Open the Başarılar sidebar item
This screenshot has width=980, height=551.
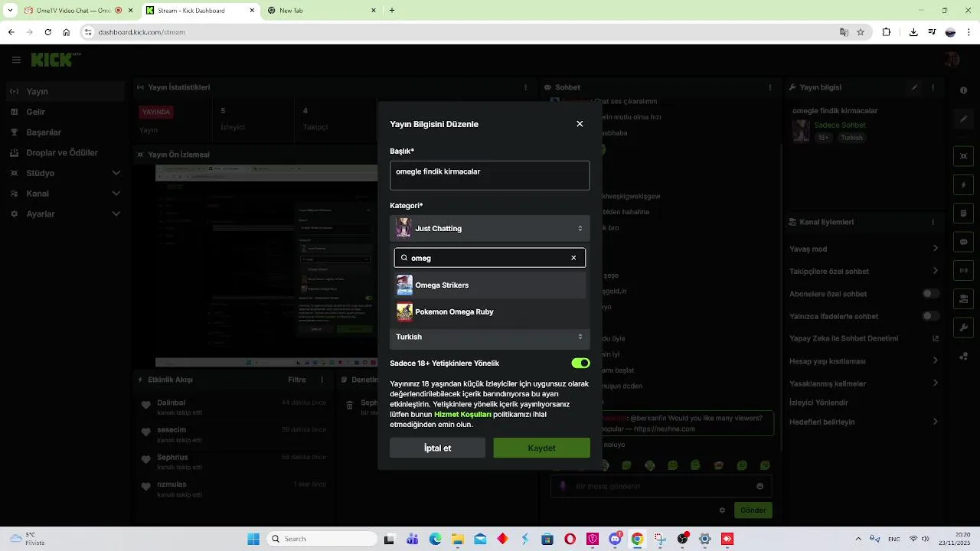click(x=64, y=132)
